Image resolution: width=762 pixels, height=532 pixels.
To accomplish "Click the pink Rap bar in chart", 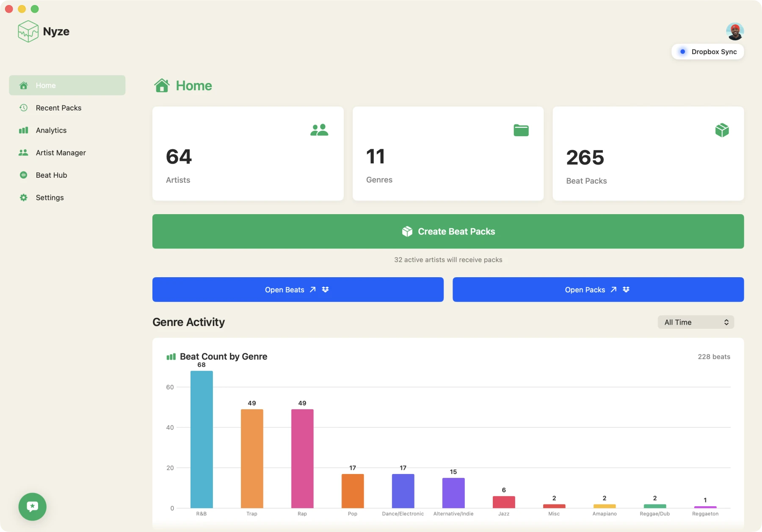I will (x=302, y=458).
